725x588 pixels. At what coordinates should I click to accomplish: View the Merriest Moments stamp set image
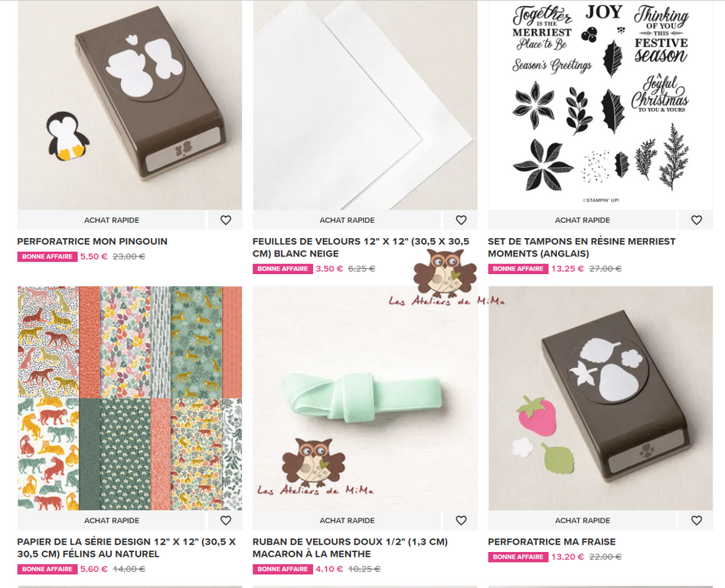coord(601,105)
